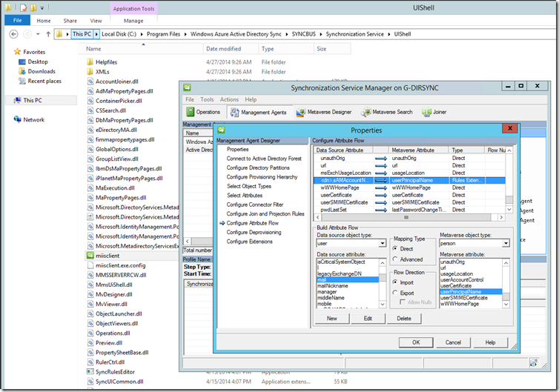Click the New attribute flow button
Screen dimensions: 559x392
[x=332, y=318]
